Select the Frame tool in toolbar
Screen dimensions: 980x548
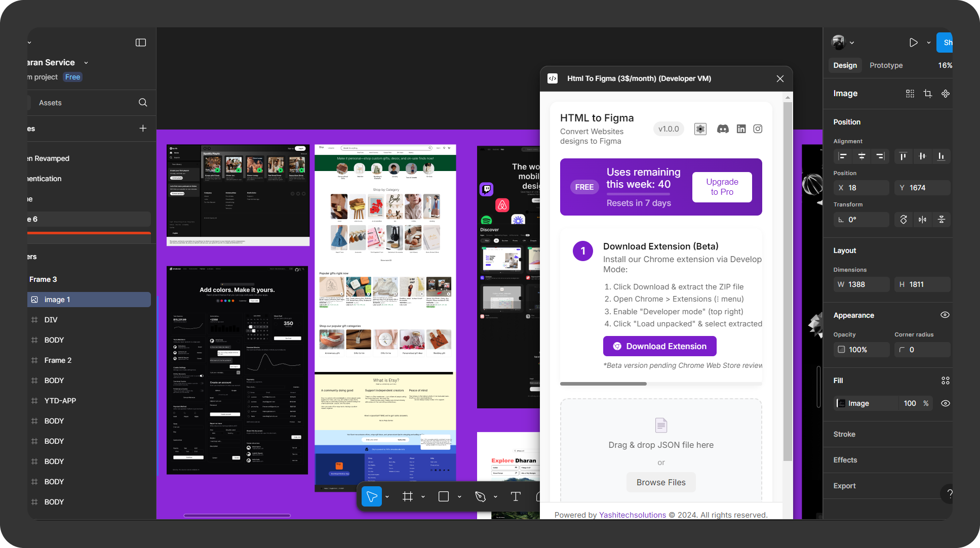[408, 496]
